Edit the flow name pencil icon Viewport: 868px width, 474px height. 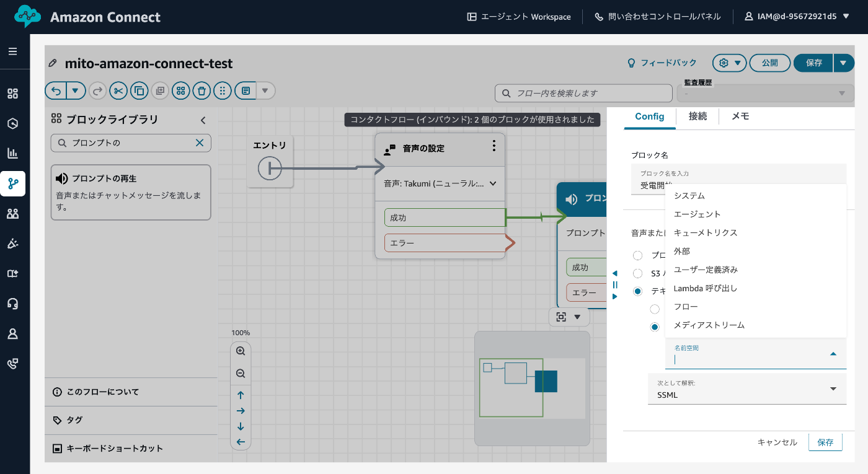pyautogui.click(x=53, y=63)
